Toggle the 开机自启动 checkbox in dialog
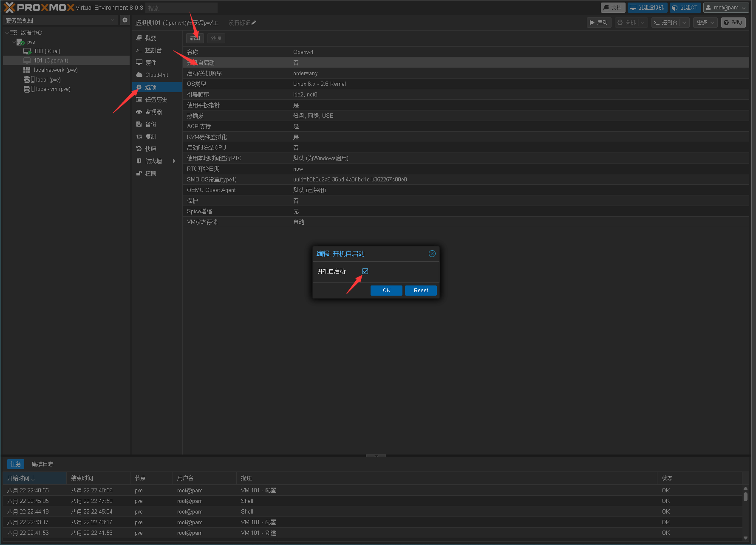Image resolution: width=756 pixels, height=545 pixels. pos(365,271)
